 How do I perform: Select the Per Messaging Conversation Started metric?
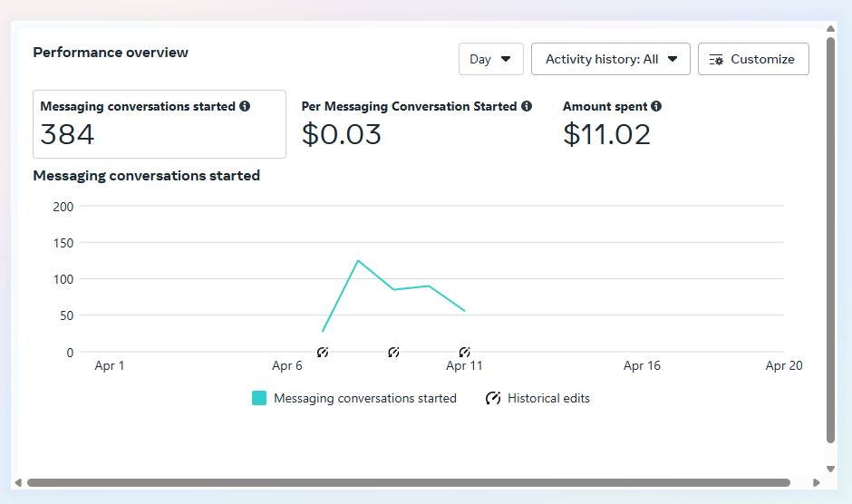(x=416, y=124)
